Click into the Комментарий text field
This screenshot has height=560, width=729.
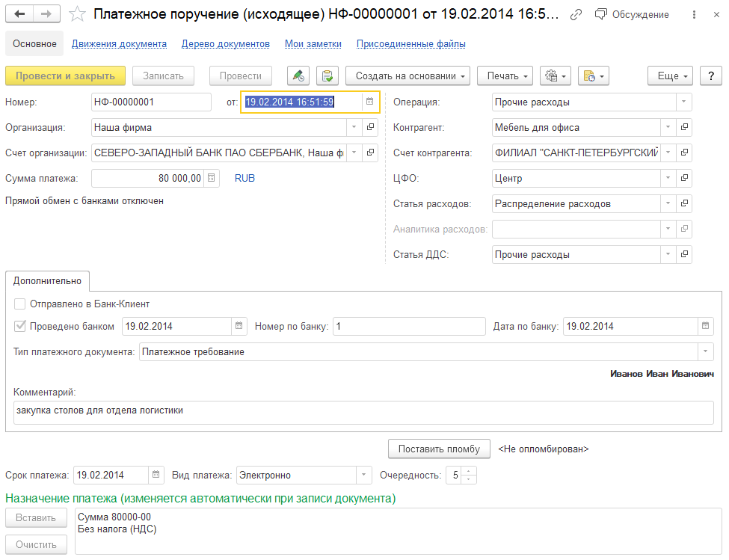click(363, 411)
